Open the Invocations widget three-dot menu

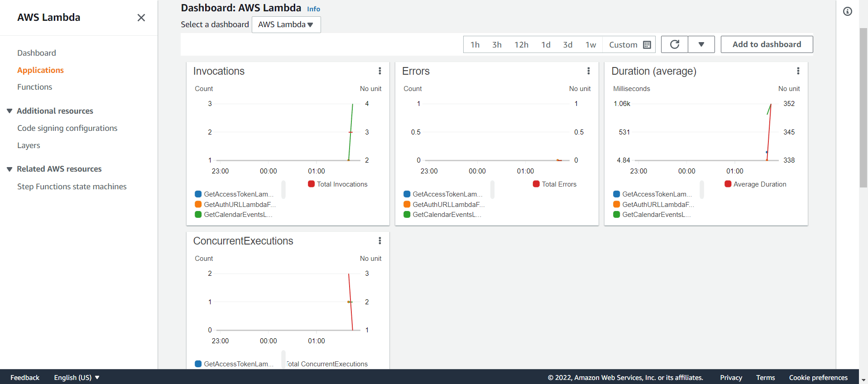click(x=379, y=71)
